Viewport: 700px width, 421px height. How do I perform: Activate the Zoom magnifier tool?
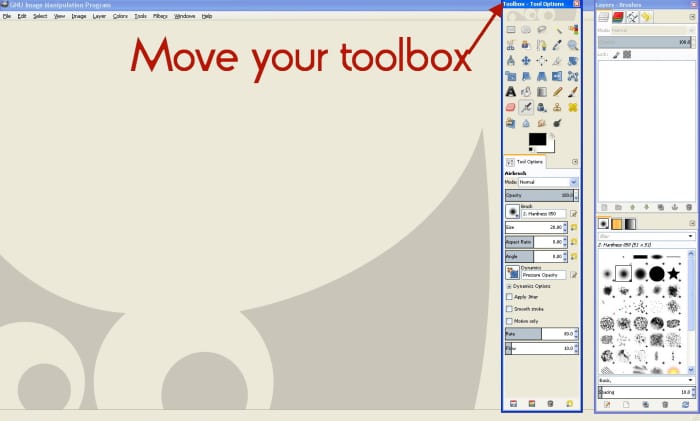point(572,45)
